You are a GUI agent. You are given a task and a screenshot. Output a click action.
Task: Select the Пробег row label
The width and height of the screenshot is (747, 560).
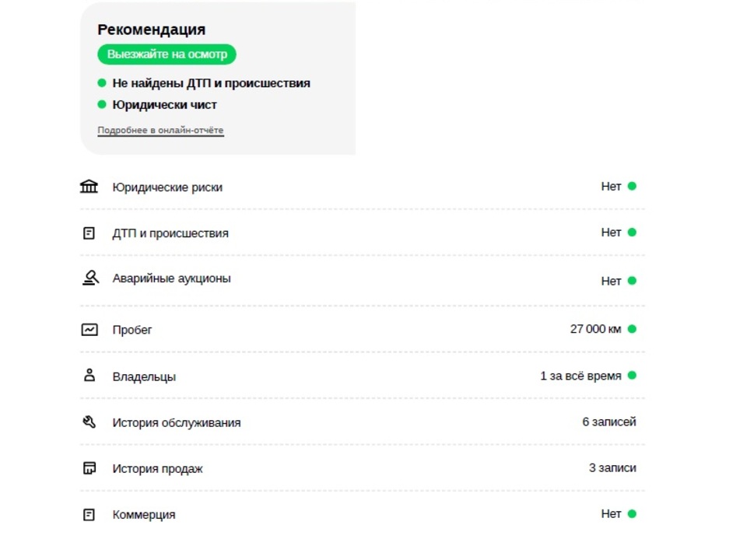132,330
